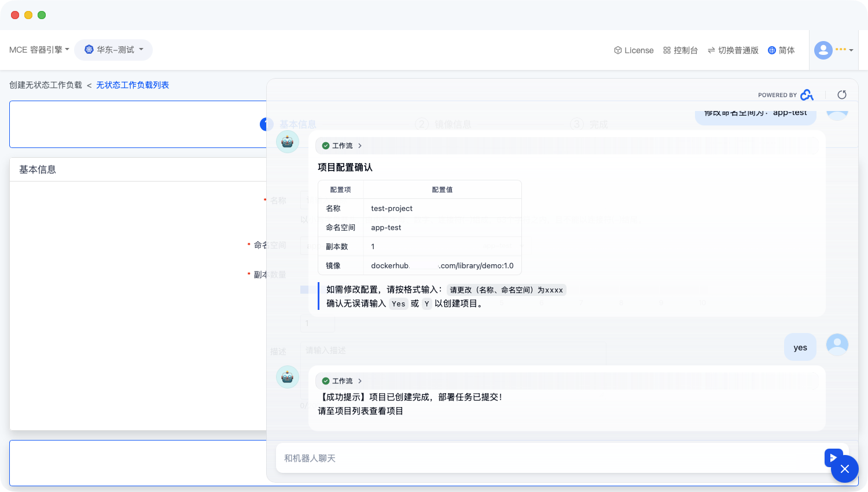Expand the 工作流 above 成功提示 message
Viewport: 868px width, 492px height.
click(x=342, y=381)
